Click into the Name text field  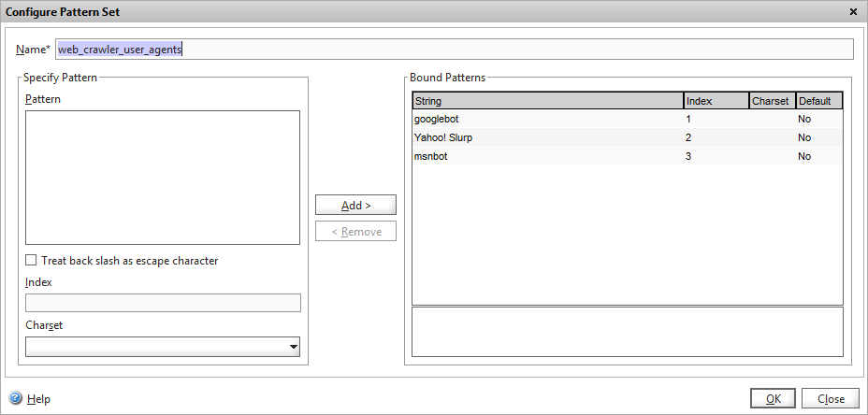click(454, 49)
